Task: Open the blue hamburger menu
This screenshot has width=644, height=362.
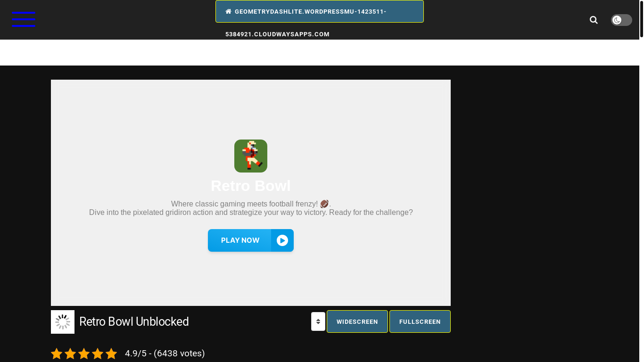Action: click(x=24, y=20)
